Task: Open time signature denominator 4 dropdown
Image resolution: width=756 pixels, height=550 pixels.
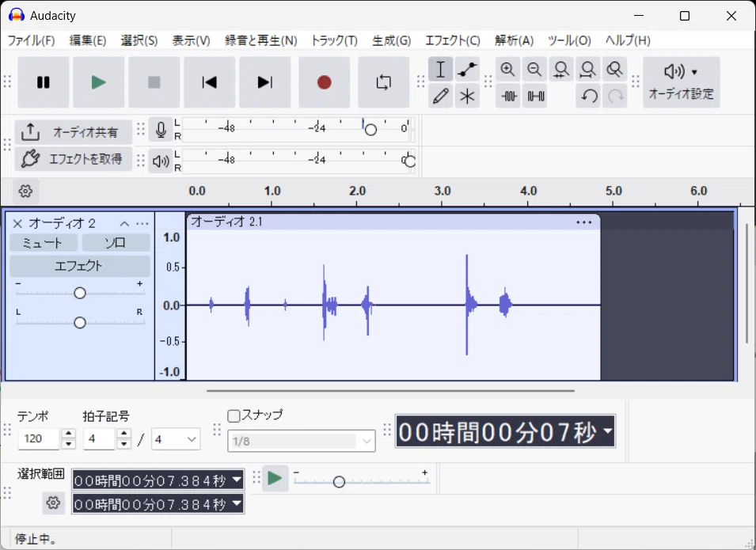Action: (176, 439)
